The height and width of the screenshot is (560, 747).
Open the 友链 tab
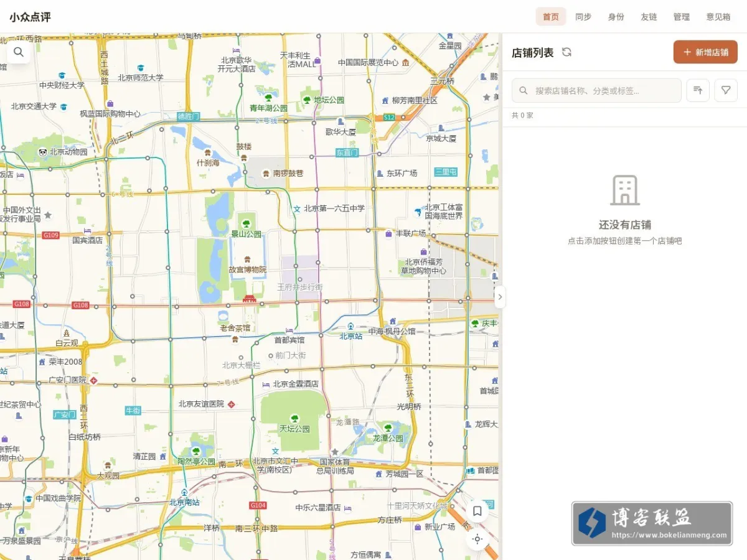click(x=649, y=17)
